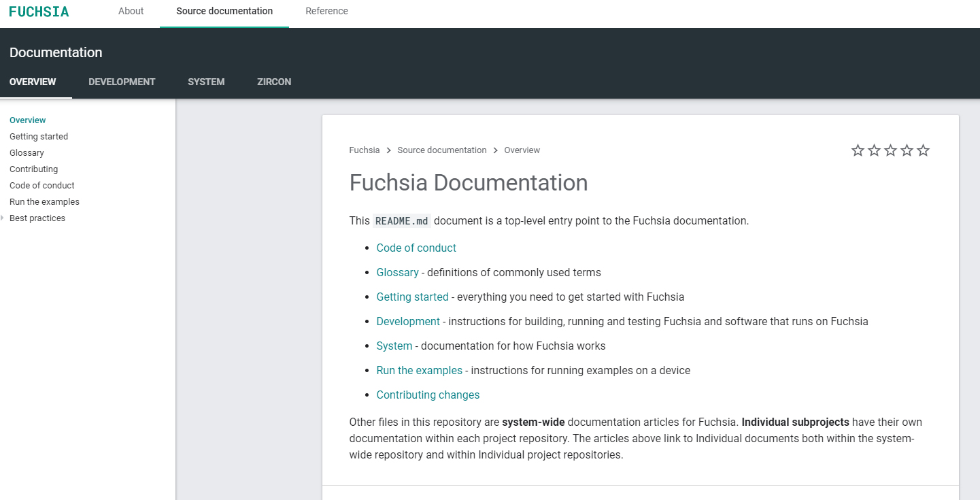Image resolution: width=980 pixels, height=500 pixels.
Task: Follow the System article link
Action: [x=394, y=346]
